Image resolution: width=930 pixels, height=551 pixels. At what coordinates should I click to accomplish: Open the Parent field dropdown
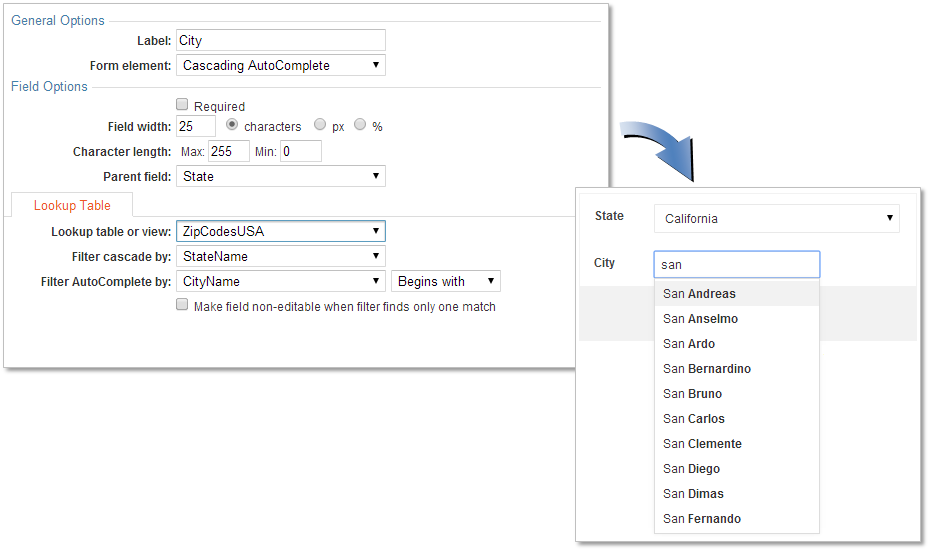(x=281, y=176)
